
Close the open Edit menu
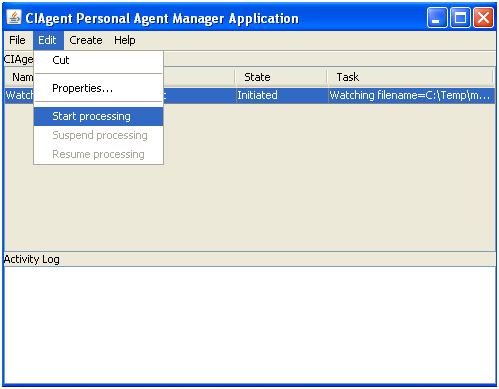pos(48,40)
